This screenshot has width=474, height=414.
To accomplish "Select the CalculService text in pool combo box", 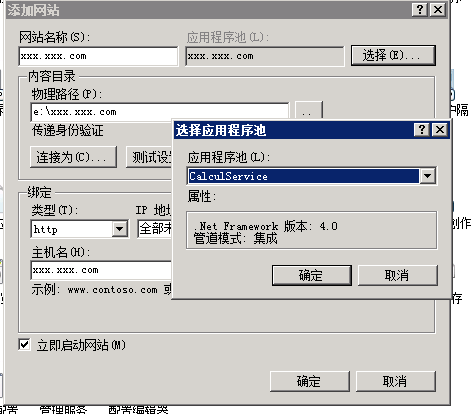I will click(228, 176).
